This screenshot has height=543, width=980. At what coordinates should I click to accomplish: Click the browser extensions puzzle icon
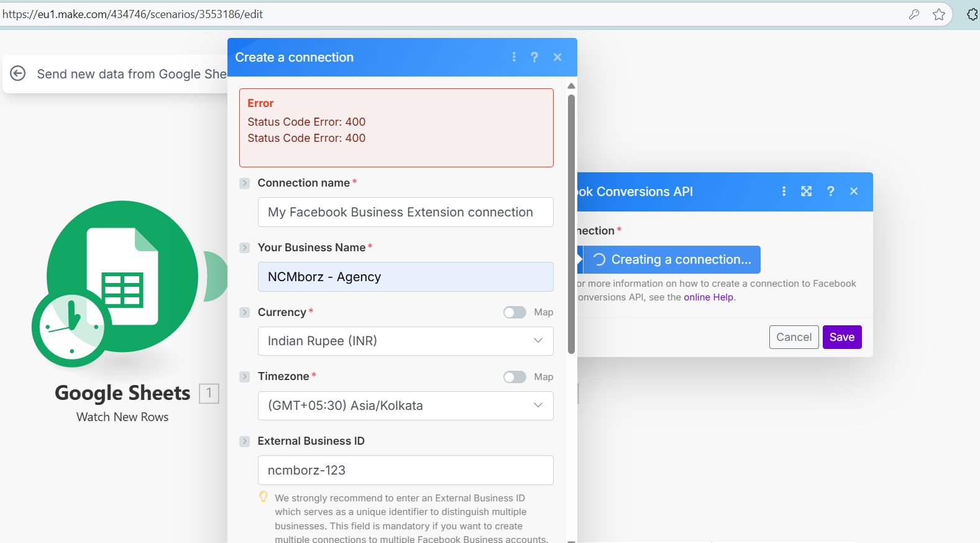pyautogui.click(x=973, y=14)
